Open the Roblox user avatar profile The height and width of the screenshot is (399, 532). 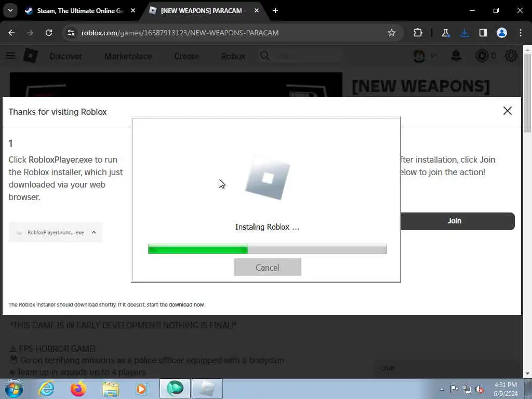click(419, 56)
